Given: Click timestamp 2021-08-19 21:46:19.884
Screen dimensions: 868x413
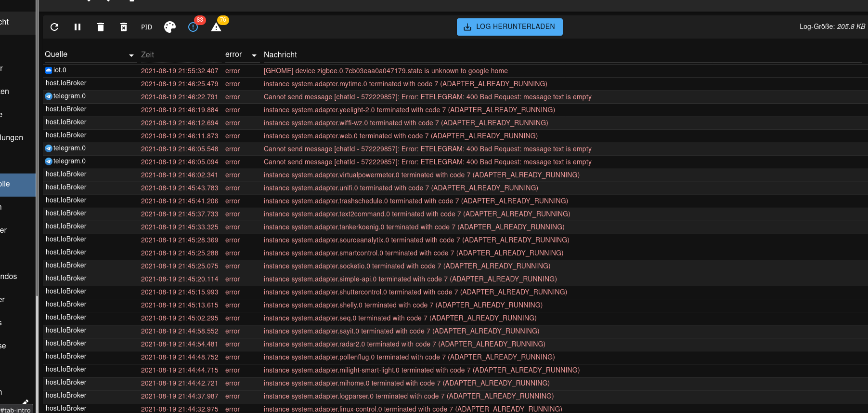Looking at the screenshot, I should tap(180, 110).
